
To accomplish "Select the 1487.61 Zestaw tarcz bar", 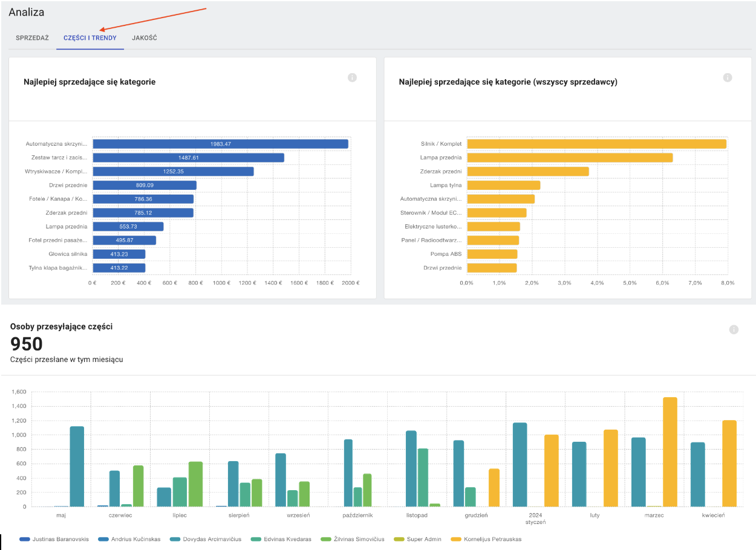I will pos(188,158).
